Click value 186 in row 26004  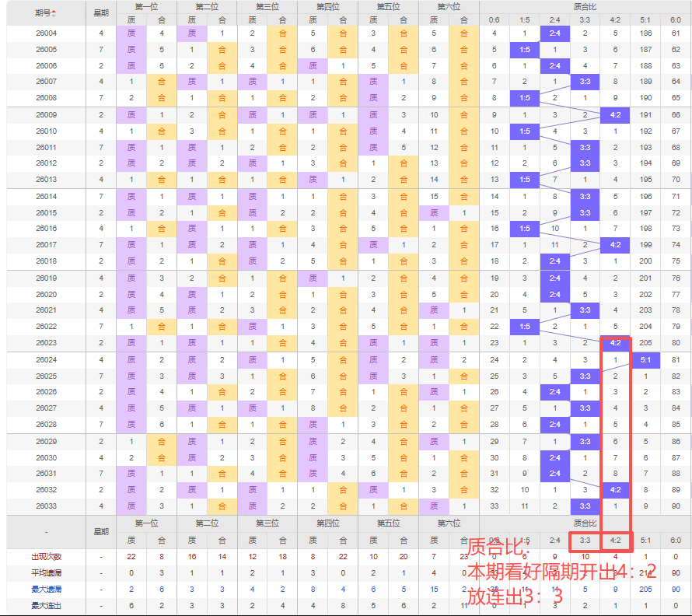coord(645,33)
